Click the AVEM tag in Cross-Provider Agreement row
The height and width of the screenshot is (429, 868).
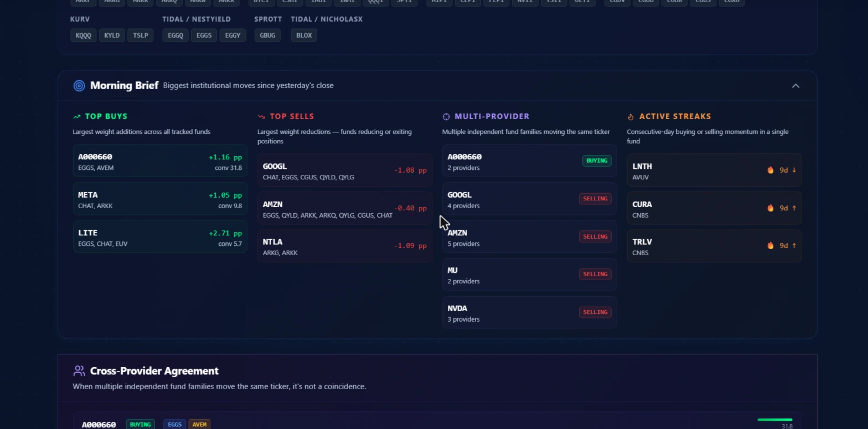click(x=199, y=425)
